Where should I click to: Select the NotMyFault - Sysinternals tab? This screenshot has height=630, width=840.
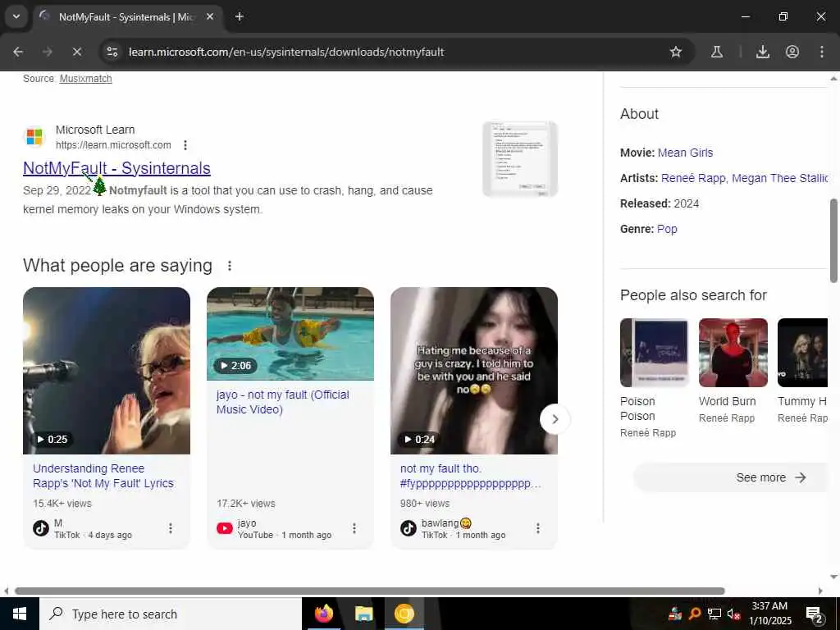point(126,16)
